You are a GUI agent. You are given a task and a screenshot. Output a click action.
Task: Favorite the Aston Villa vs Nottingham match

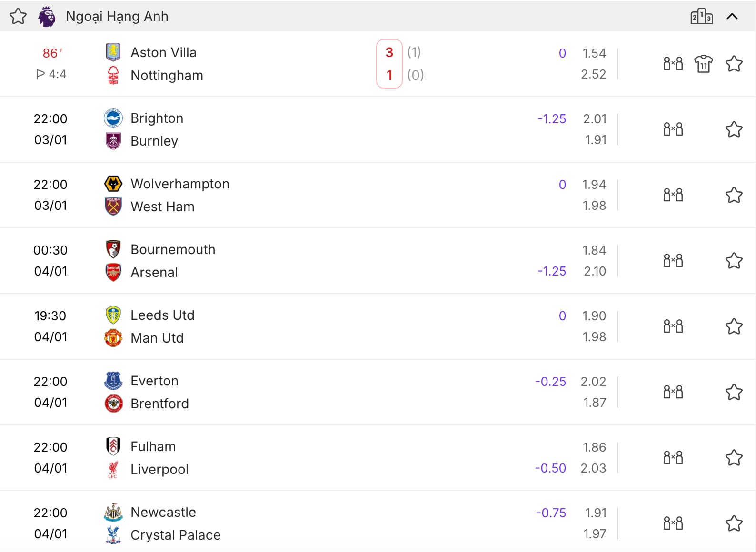tap(734, 64)
